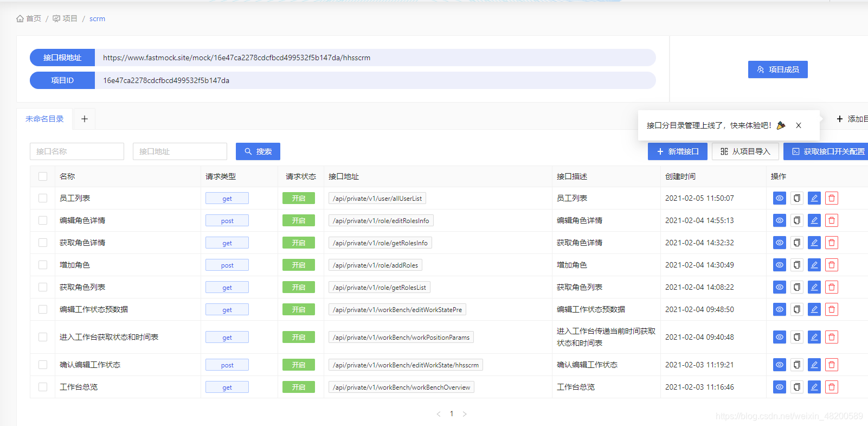Viewport: 868px width, 426px height.
Task: Go to 项目 breadcrumb
Action: [65, 18]
